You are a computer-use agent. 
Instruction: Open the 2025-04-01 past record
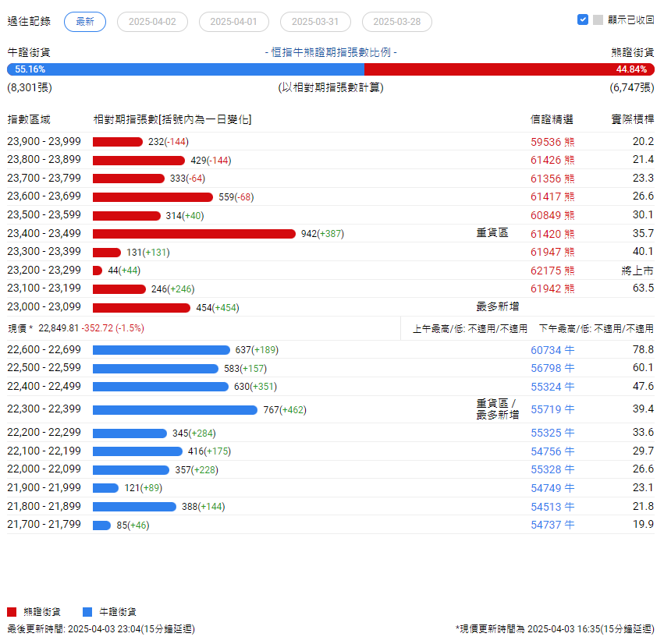point(234,22)
